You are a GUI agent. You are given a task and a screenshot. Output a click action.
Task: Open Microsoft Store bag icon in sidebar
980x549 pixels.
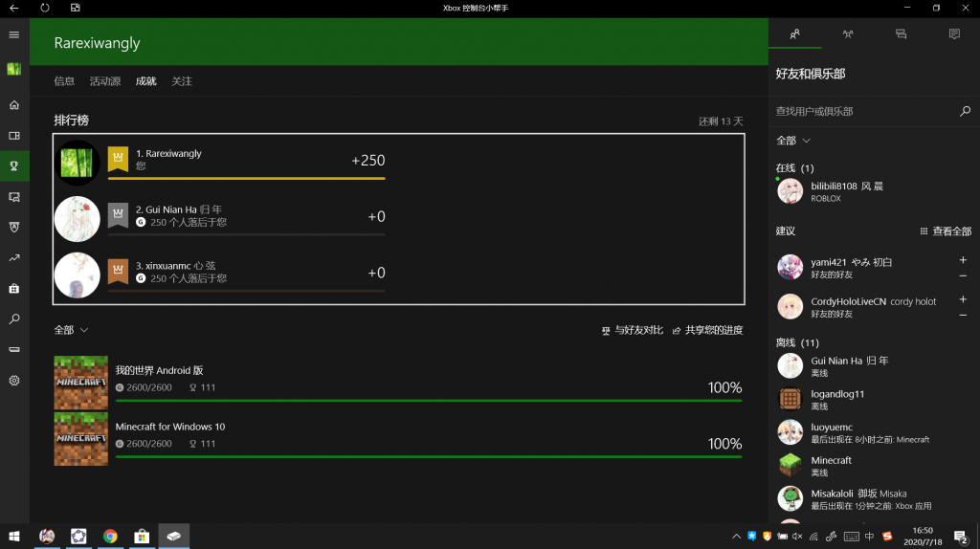pyautogui.click(x=13, y=289)
